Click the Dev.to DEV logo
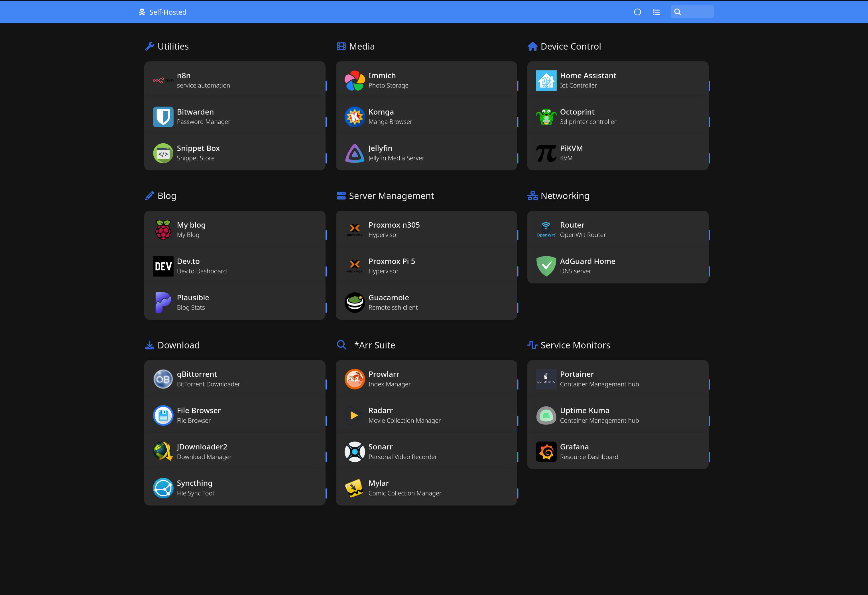This screenshot has width=868, height=595. point(163,266)
